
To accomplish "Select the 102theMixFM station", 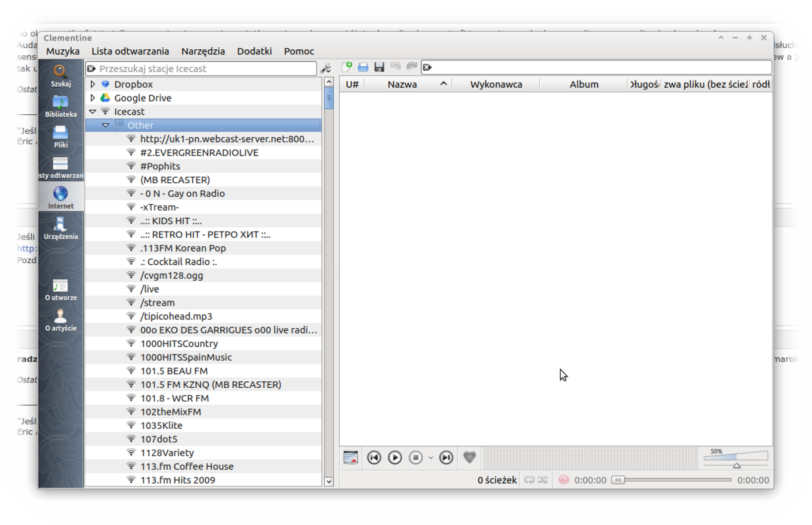I will point(171,412).
